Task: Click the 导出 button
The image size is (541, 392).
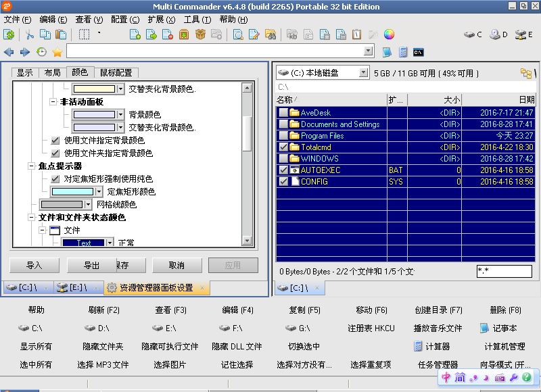Action: tap(92, 266)
